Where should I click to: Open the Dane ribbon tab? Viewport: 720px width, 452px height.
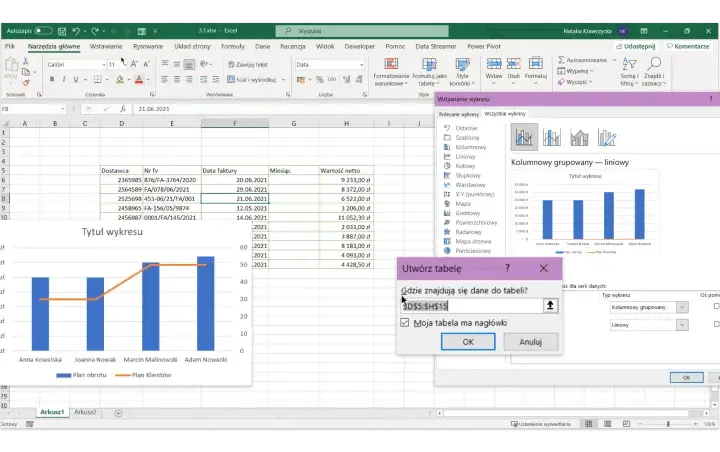263,46
